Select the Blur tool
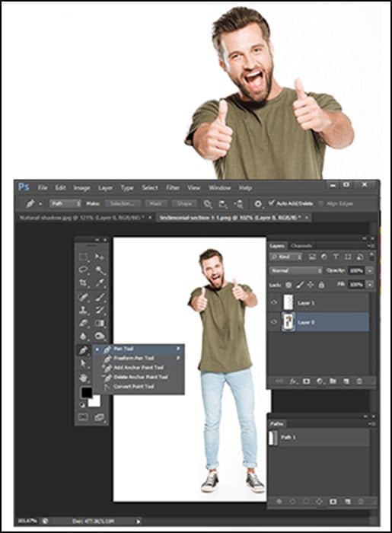Image resolution: width=392 pixels, height=533 pixels. 84,337
